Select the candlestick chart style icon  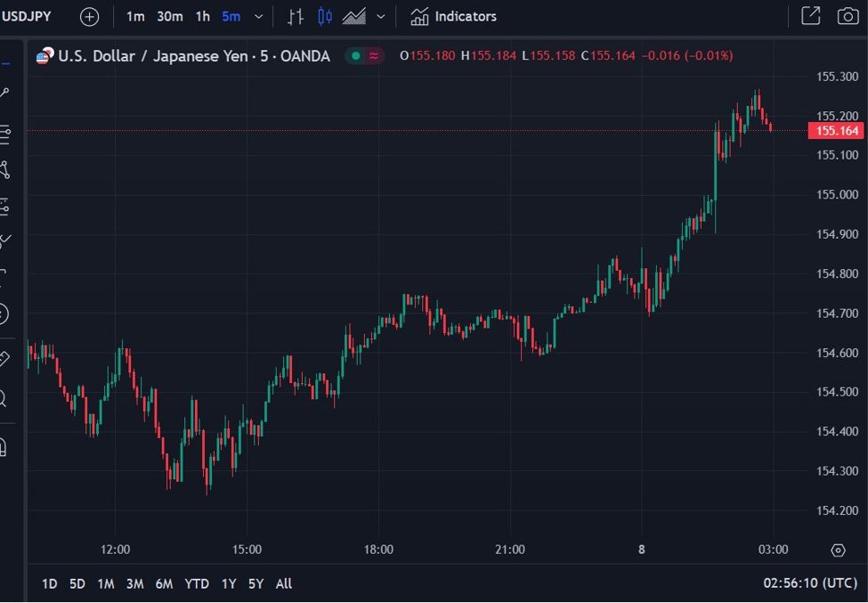pyautogui.click(x=325, y=17)
